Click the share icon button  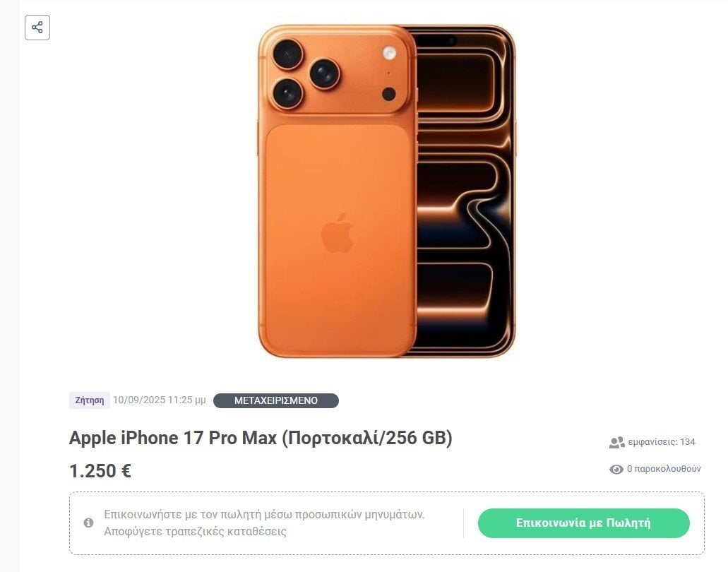click(37, 28)
